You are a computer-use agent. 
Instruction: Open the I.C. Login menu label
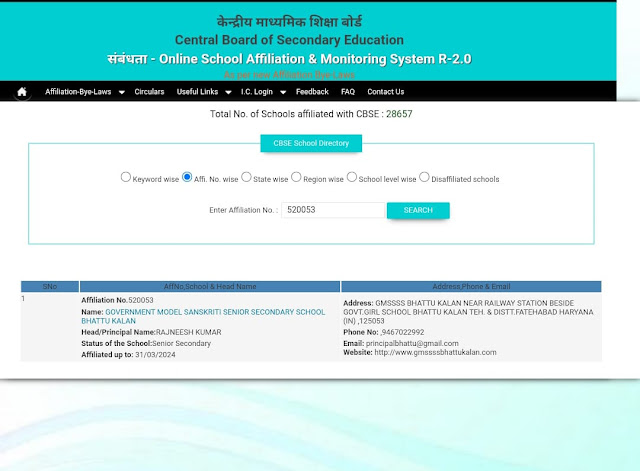(x=257, y=92)
